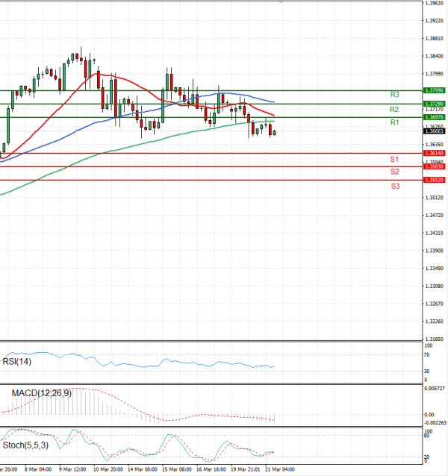Viewport: 448px width, 476px height.
Task: Select the red 1.35830 price tag
Action: 435,166
